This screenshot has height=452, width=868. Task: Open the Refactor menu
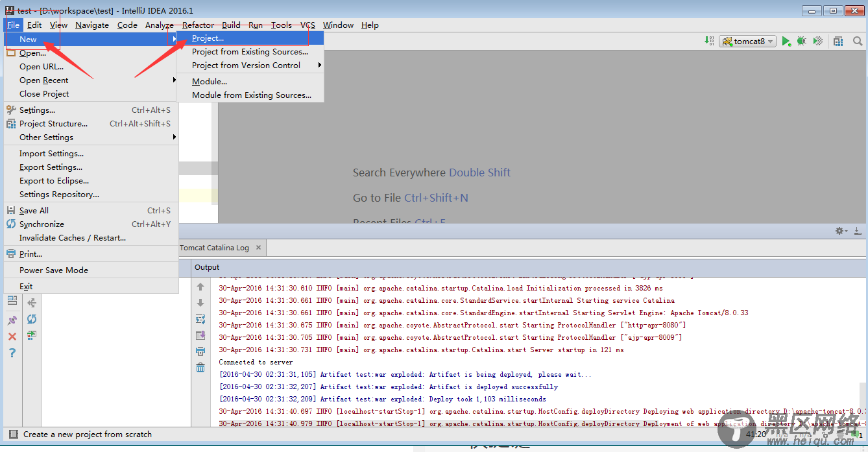click(199, 25)
